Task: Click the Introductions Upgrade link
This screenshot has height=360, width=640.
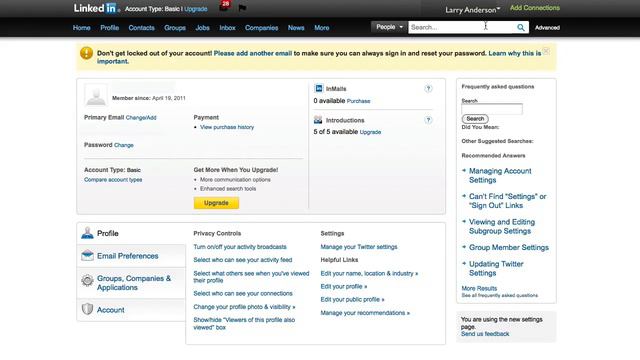Action: point(370,132)
